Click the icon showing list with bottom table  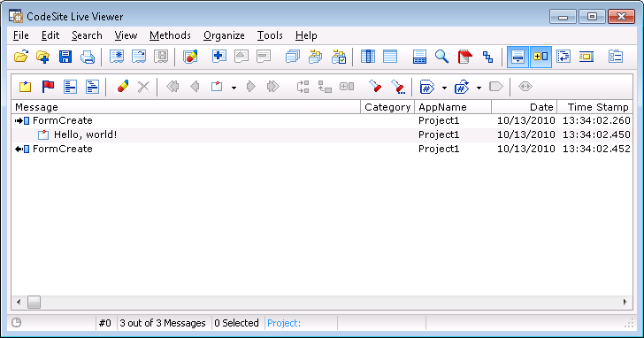click(x=419, y=57)
